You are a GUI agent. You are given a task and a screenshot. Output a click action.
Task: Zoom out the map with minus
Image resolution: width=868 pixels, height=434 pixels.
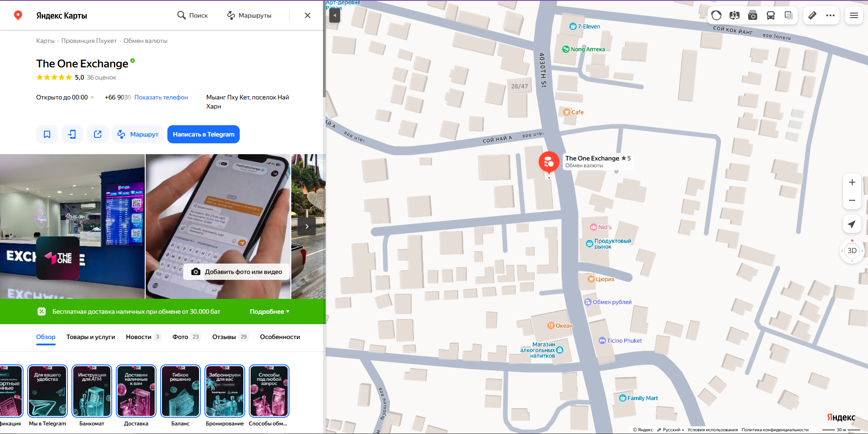852,200
